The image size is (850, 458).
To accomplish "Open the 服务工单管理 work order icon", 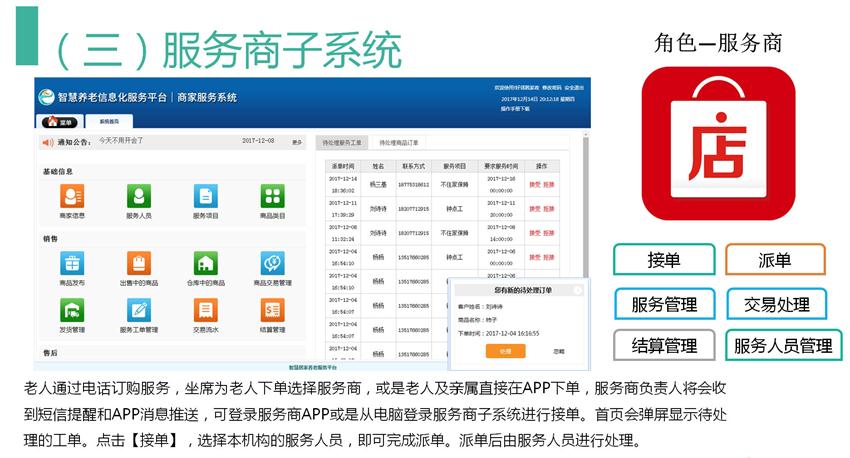I will 138,311.
